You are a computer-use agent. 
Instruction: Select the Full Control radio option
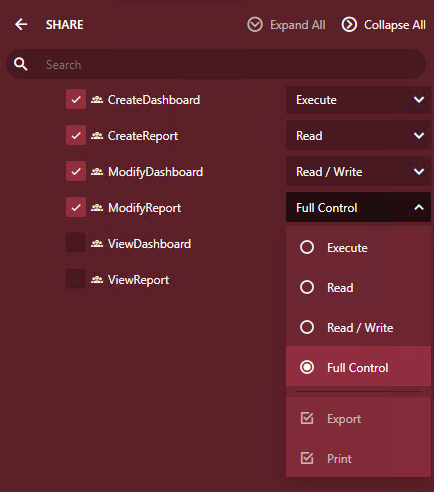point(307,367)
